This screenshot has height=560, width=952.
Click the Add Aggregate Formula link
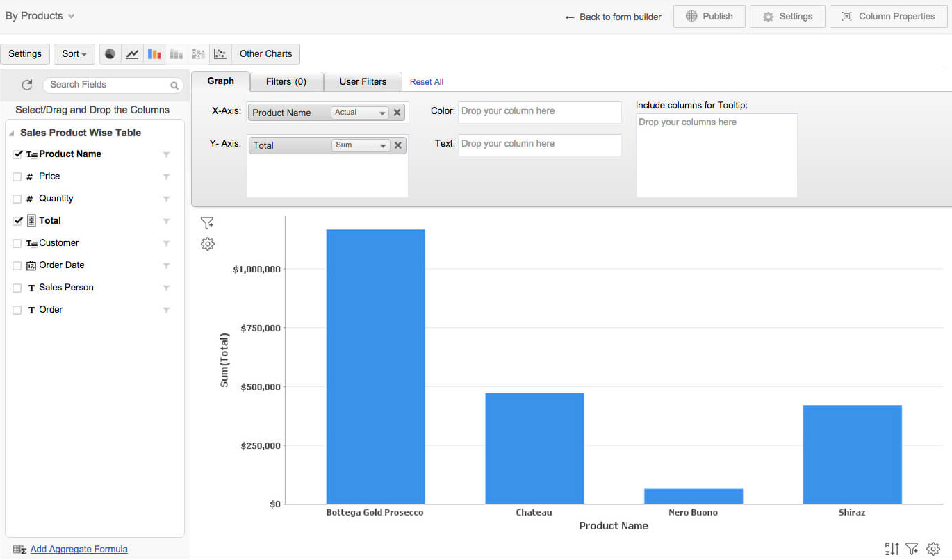coord(79,550)
